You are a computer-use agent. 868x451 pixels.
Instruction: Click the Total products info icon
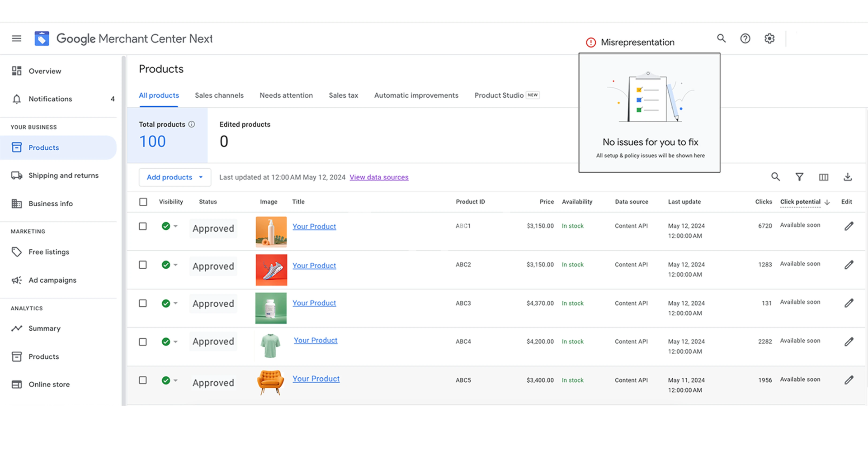click(x=192, y=124)
